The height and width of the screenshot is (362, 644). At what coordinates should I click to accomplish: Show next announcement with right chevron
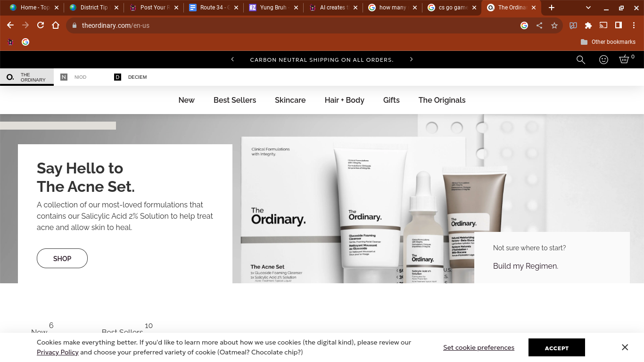click(411, 59)
